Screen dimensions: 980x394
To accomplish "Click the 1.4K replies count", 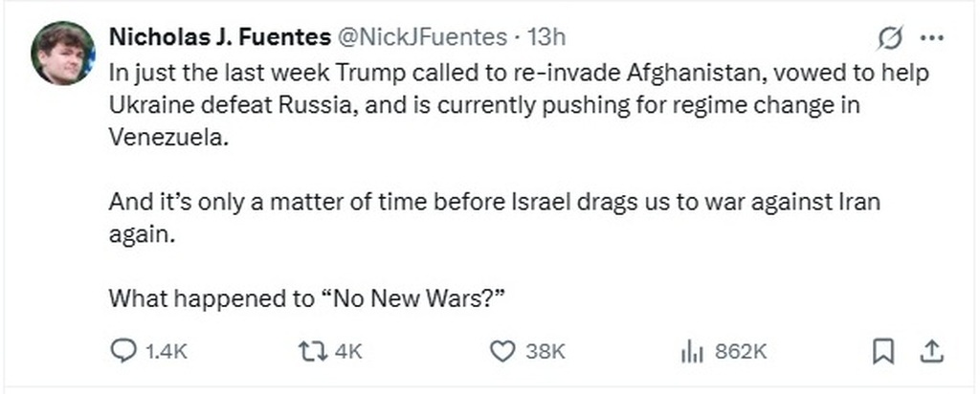I will coord(165,352).
